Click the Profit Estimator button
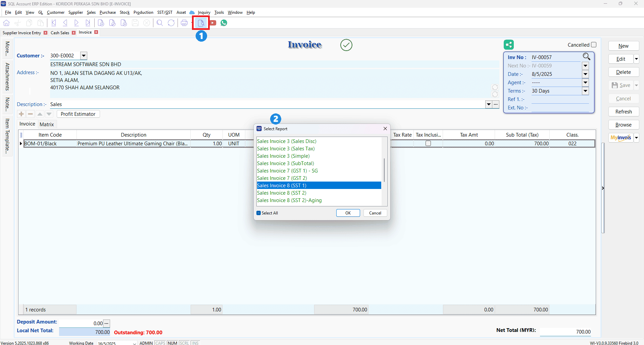The image size is (644, 345). (78, 114)
